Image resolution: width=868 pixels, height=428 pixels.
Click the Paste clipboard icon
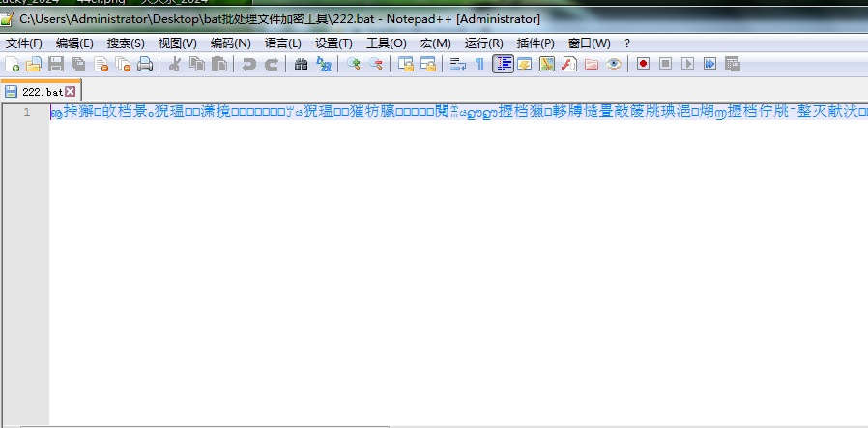point(219,64)
